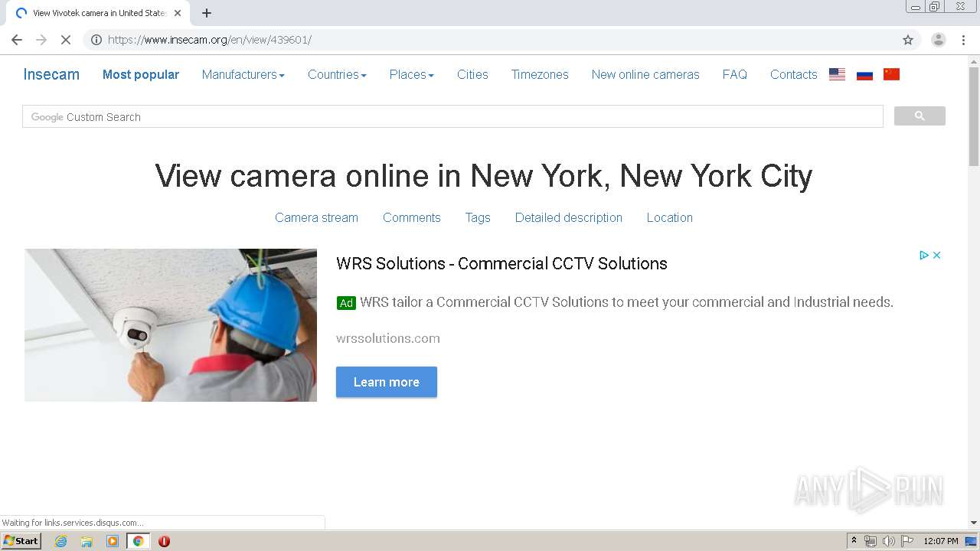Image resolution: width=980 pixels, height=551 pixels.
Task: Open the file explorer taskbar icon
Action: [x=87, y=541]
